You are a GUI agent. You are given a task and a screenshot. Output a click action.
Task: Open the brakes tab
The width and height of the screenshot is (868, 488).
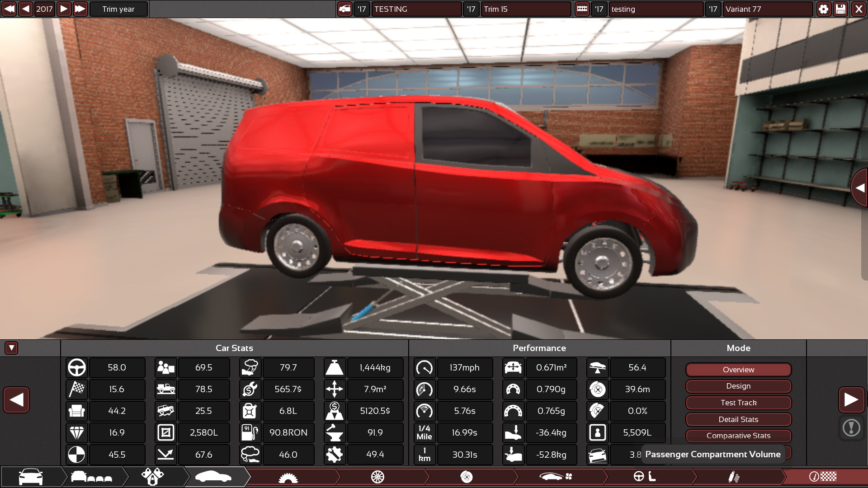pos(466,477)
